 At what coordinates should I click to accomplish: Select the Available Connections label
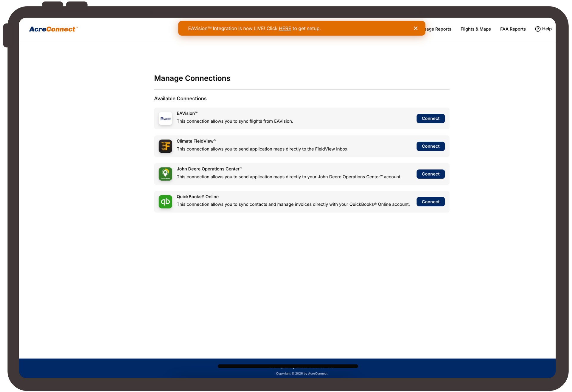[x=180, y=99]
